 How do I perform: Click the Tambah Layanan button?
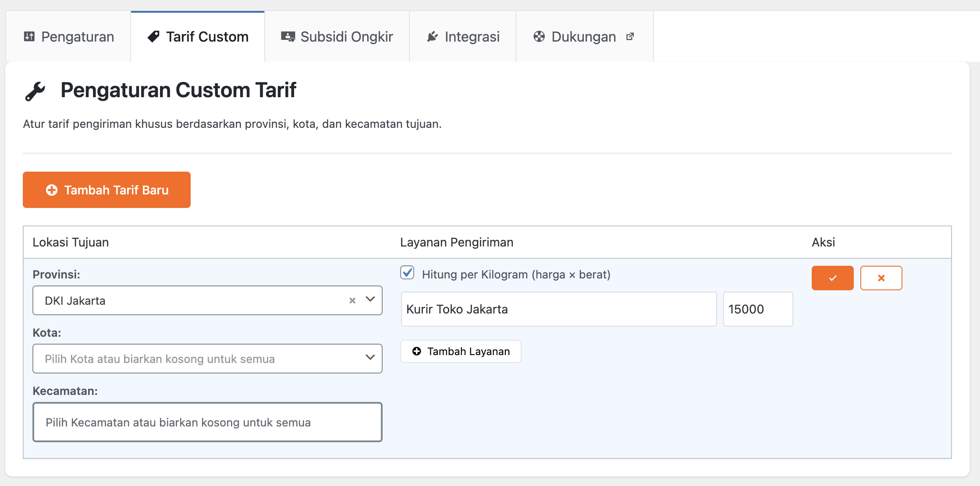click(461, 352)
